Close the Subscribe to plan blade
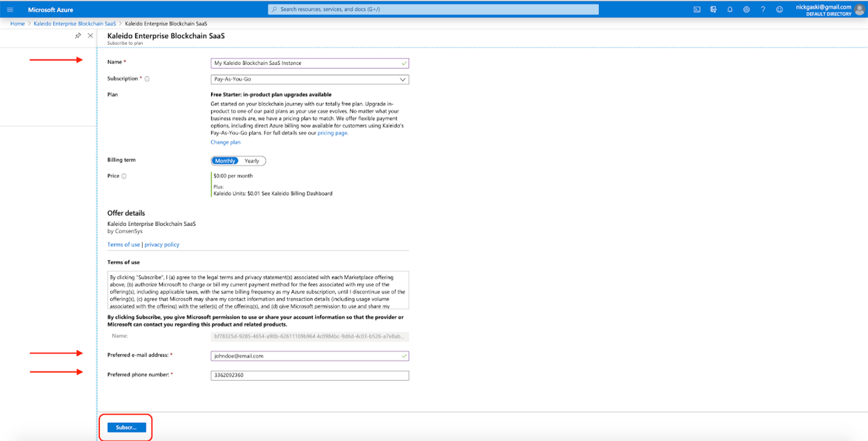 point(91,35)
